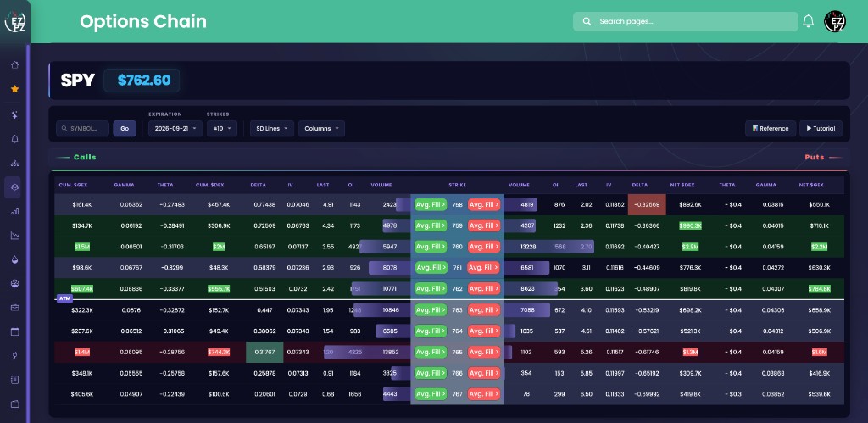Image resolution: width=868 pixels, height=423 pixels.
Task: Click the red $744.3K Cum. $DEX cell
Action: coord(218,352)
